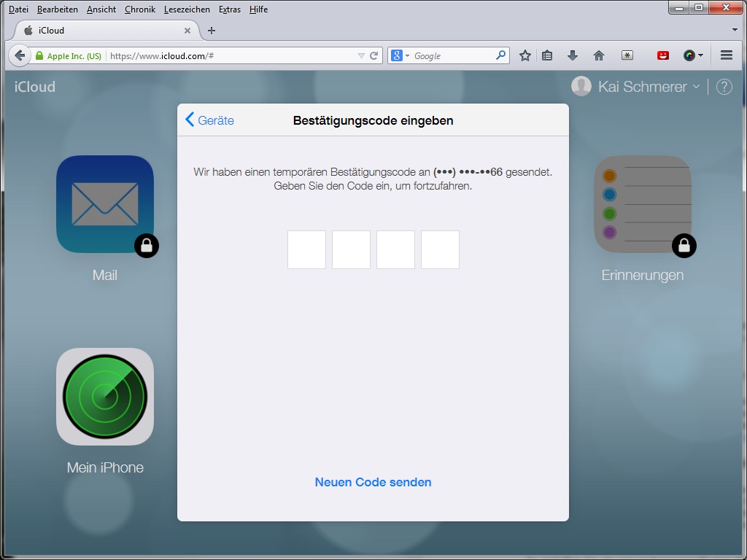
Task: Click the colorful circle extension icon
Action: [689, 55]
